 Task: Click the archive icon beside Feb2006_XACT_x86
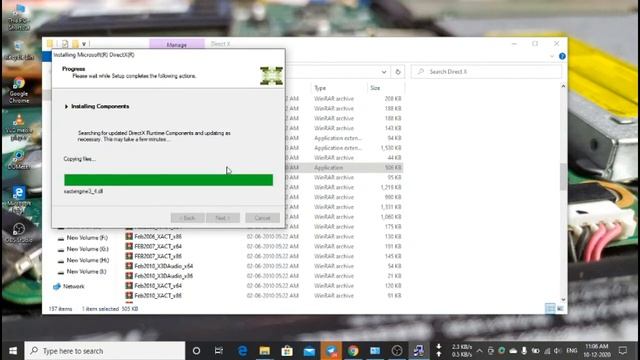(x=129, y=236)
